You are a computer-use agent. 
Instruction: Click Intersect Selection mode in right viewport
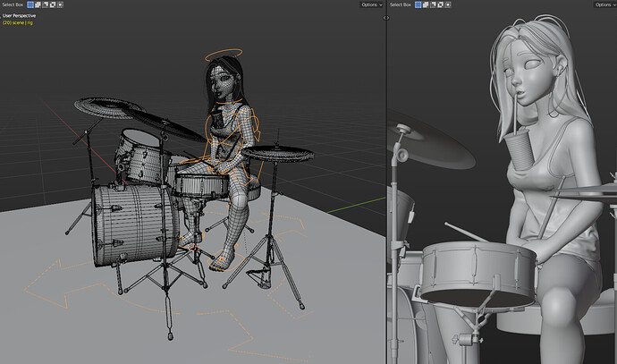(448, 4)
